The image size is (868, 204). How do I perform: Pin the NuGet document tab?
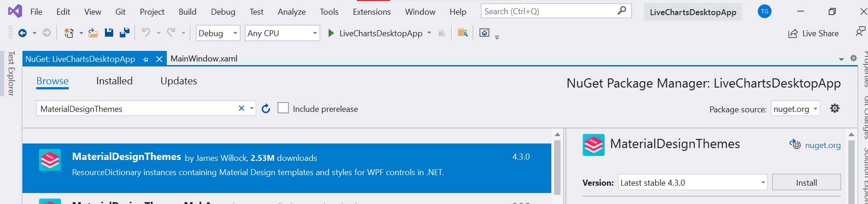click(x=146, y=60)
